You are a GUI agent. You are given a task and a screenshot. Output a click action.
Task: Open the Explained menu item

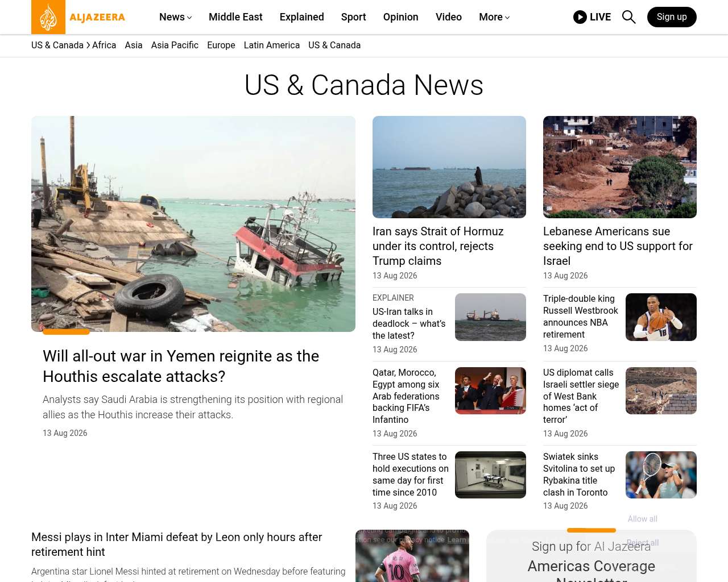point(302,17)
